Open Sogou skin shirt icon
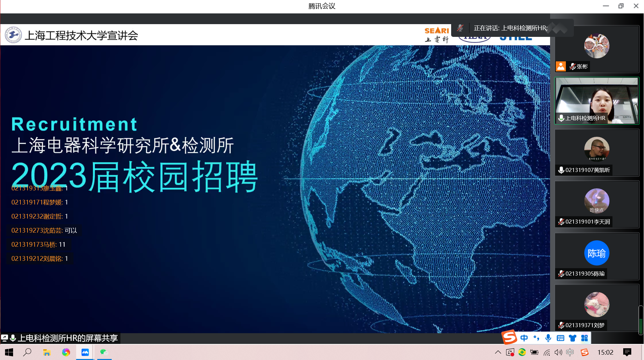 click(x=572, y=338)
